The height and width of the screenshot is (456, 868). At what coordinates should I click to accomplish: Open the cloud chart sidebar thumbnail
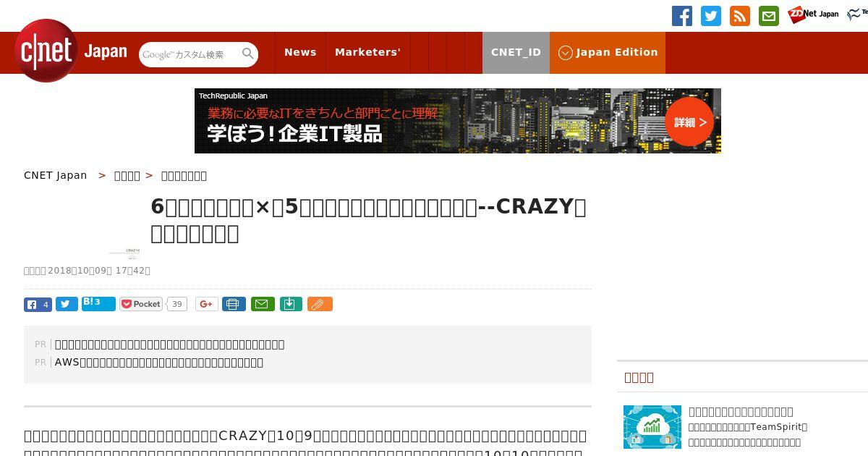click(652, 427)
